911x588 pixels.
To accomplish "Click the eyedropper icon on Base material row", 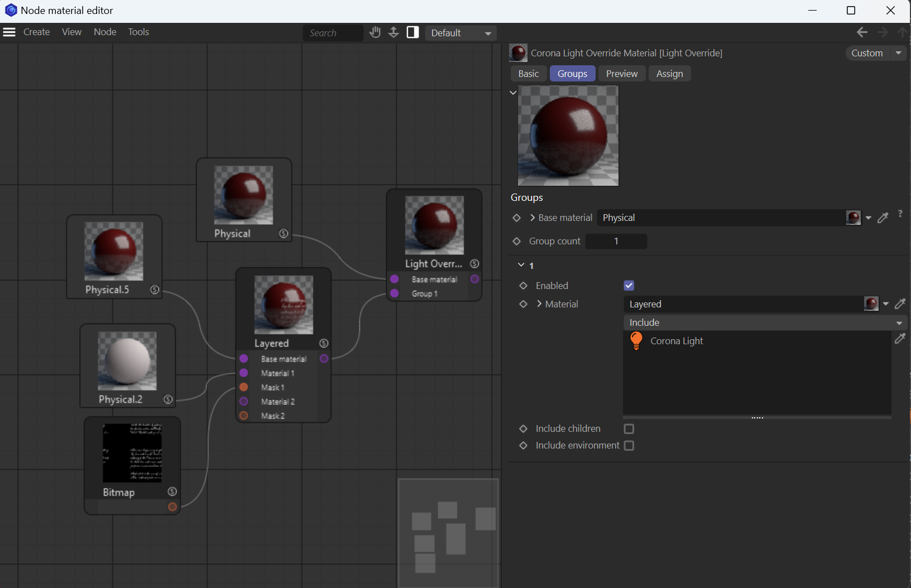I will tap(883, 218).
